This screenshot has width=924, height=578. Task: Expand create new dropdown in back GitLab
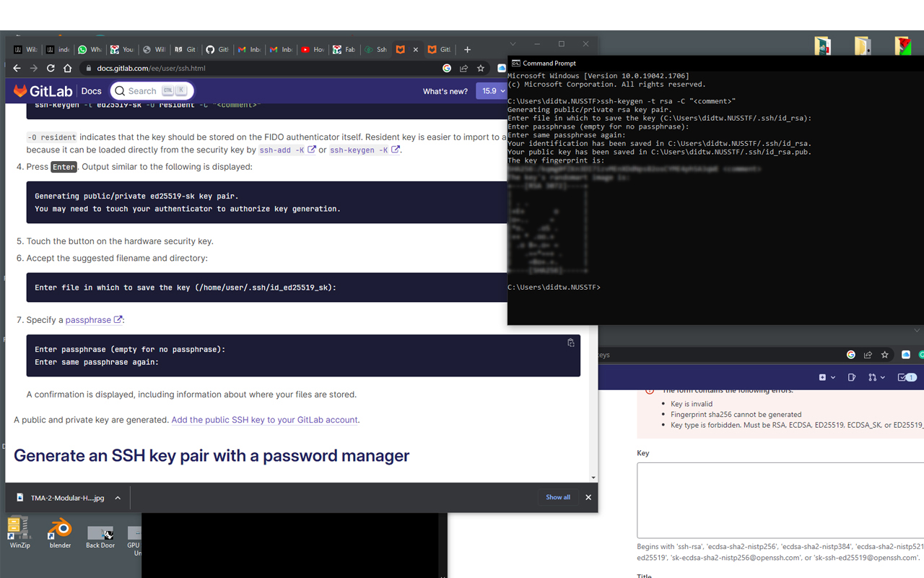tap(827, 377)
